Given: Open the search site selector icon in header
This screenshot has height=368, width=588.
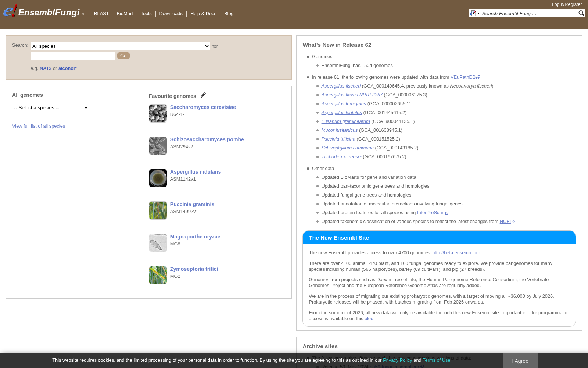Looking at the screenshot, I should coord(475,14).
